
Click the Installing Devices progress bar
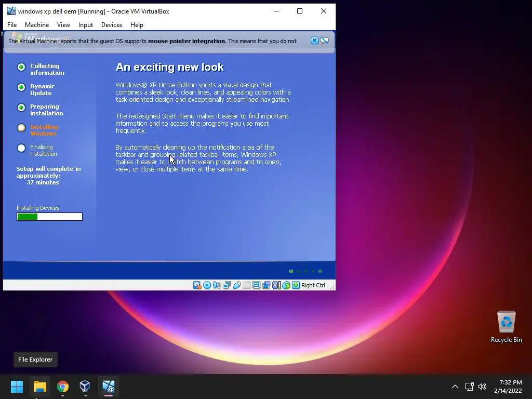click(x=49, y=217)
